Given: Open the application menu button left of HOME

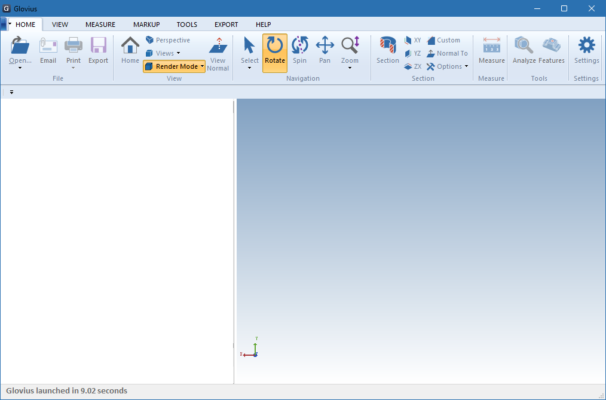Looking at the screenshot, I should (4, 24).
